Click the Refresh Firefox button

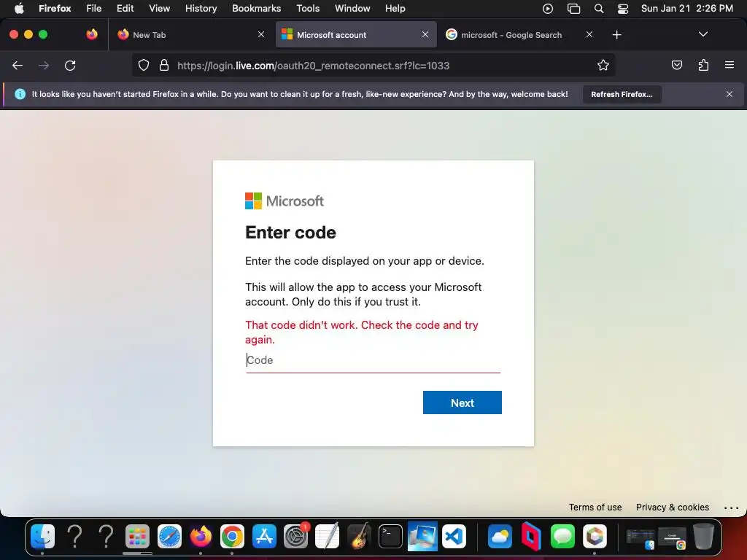(622, 94)
